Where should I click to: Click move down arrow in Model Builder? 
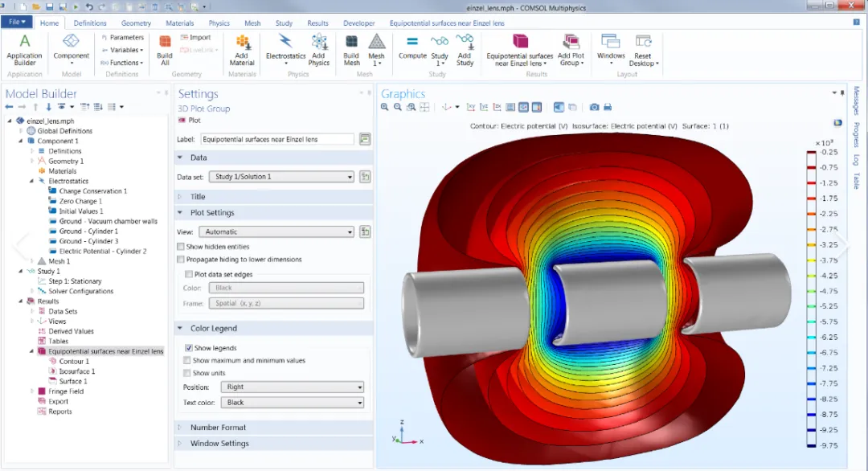(49, 107)
